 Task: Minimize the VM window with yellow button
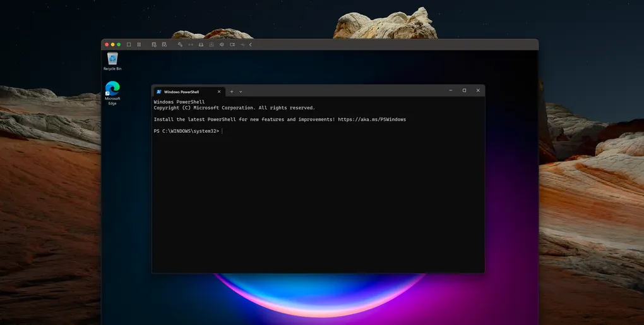[112, 44]
